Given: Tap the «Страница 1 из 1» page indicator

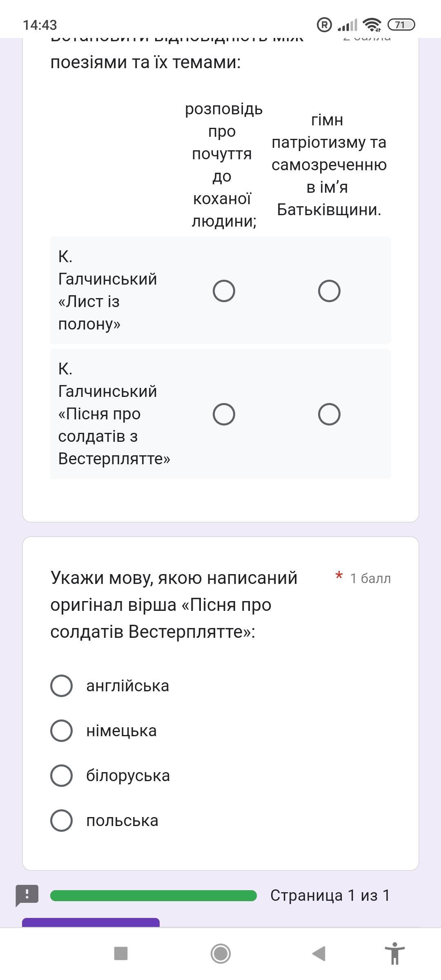Looking at the screenshot, I should tap(330, 895).
